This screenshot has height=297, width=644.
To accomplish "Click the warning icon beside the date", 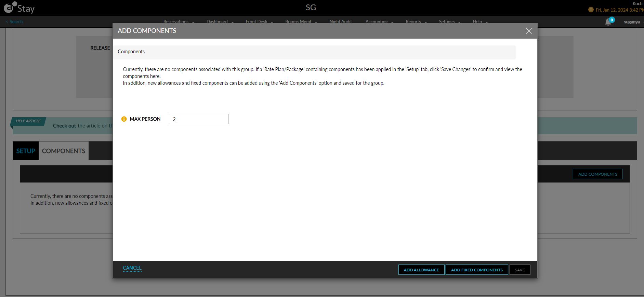I will click(x=591, y=10).
